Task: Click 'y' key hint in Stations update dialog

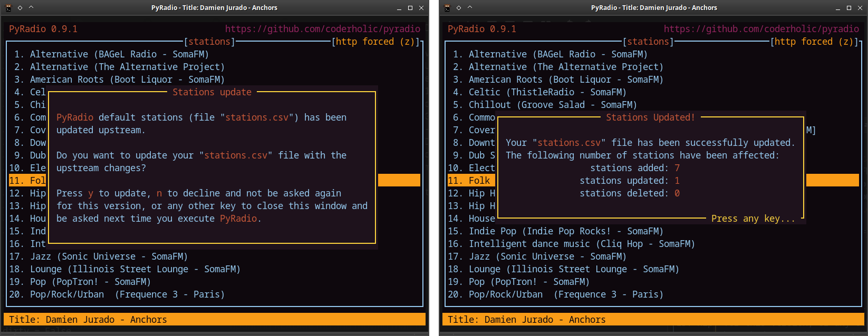Action: pyautogui.click(x=91, y=194)
